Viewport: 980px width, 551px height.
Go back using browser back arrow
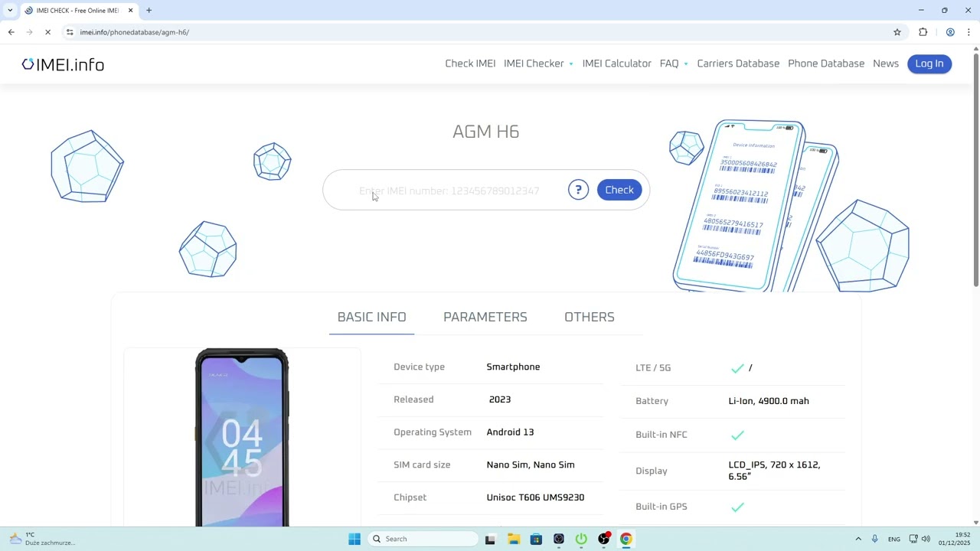point(11,32)
